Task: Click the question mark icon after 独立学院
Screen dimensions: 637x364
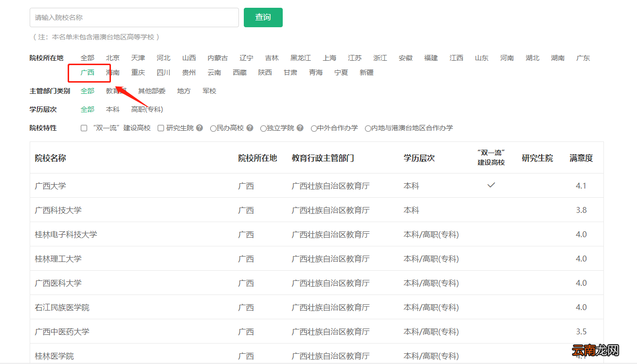Action: click(300, 128)
